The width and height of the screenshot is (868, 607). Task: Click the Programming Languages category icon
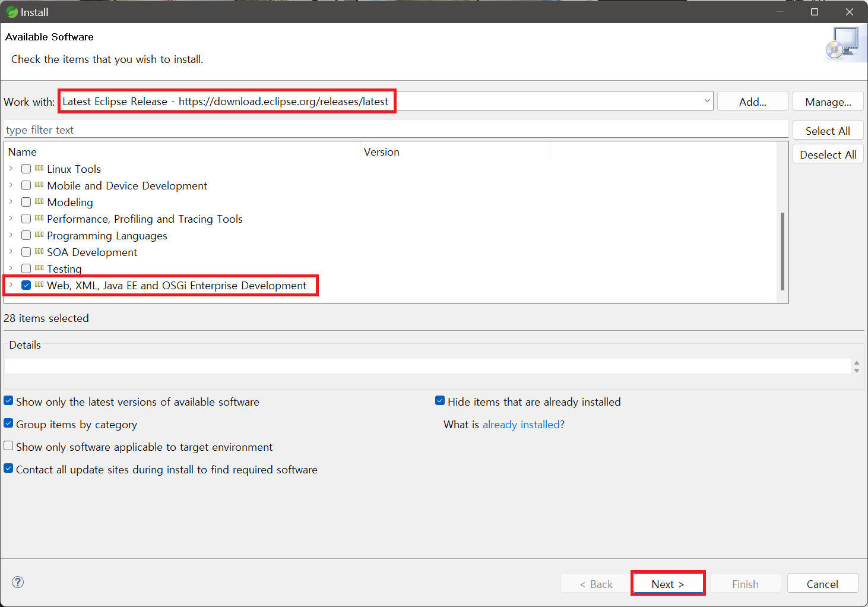[39, 235]
